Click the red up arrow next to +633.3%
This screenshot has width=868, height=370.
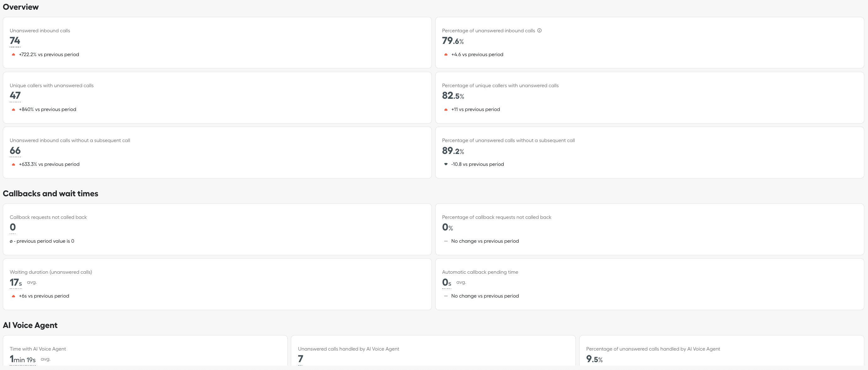pos(13,164)
